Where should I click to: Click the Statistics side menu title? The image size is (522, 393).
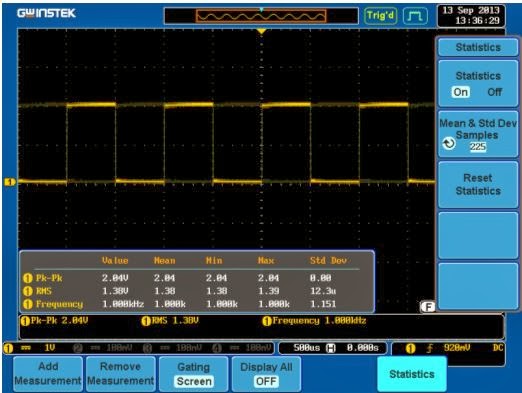(x=478, y=47)
